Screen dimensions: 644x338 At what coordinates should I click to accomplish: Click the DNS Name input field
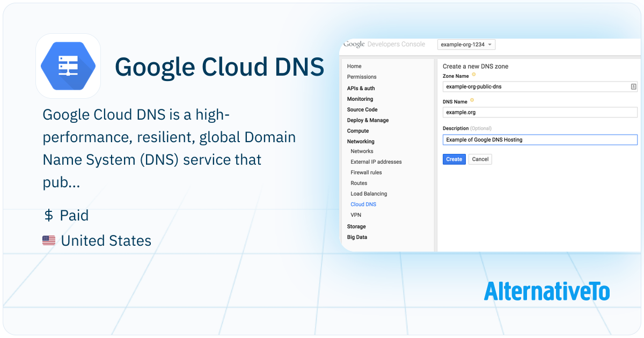(x=540, y=113)
